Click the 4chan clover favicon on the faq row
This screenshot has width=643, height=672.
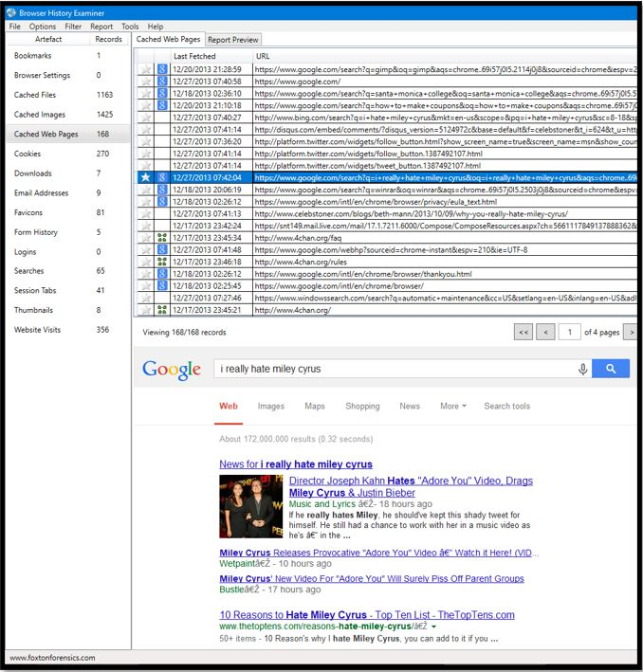coord(162,238)
